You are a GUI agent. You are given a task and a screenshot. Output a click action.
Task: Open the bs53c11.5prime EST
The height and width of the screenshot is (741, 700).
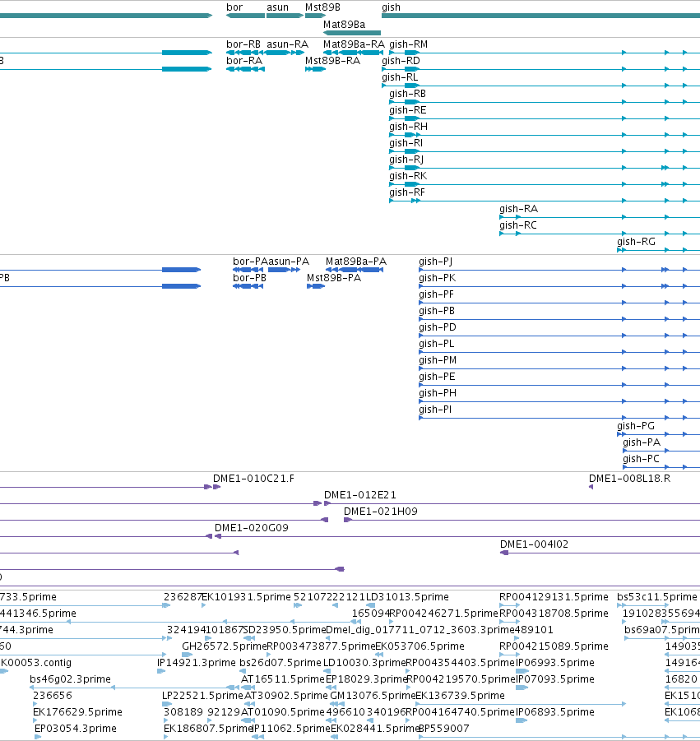[657, 597]
